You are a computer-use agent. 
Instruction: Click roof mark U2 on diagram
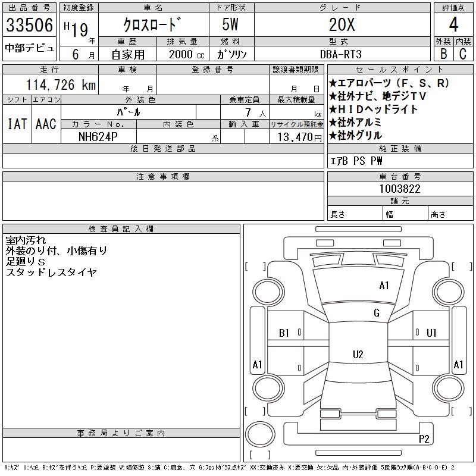(x=358, y=354)
